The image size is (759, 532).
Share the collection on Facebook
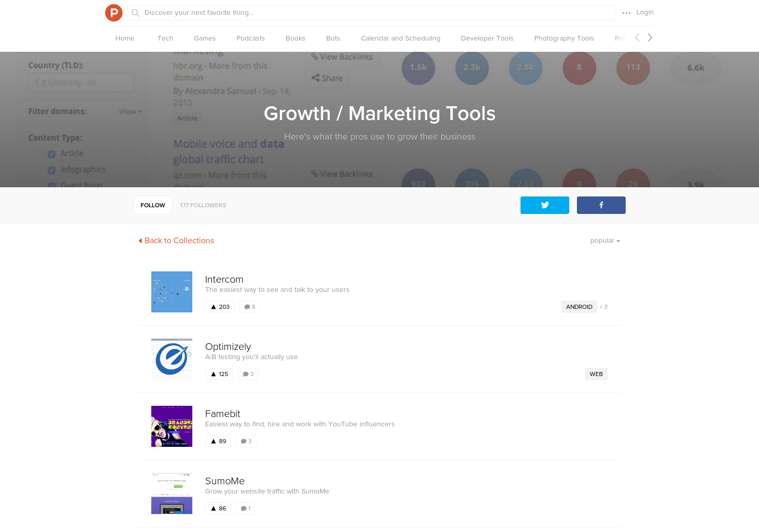click(x=601, y=205)
